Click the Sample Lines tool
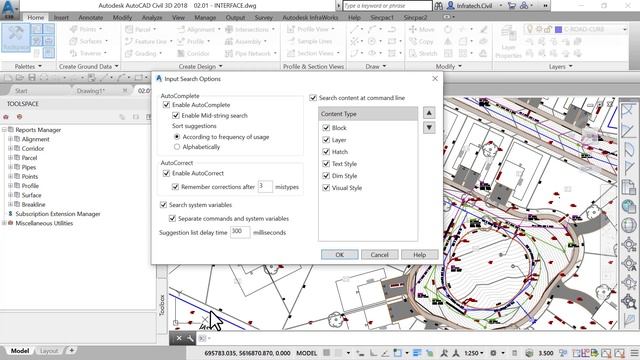 point(309,41)
